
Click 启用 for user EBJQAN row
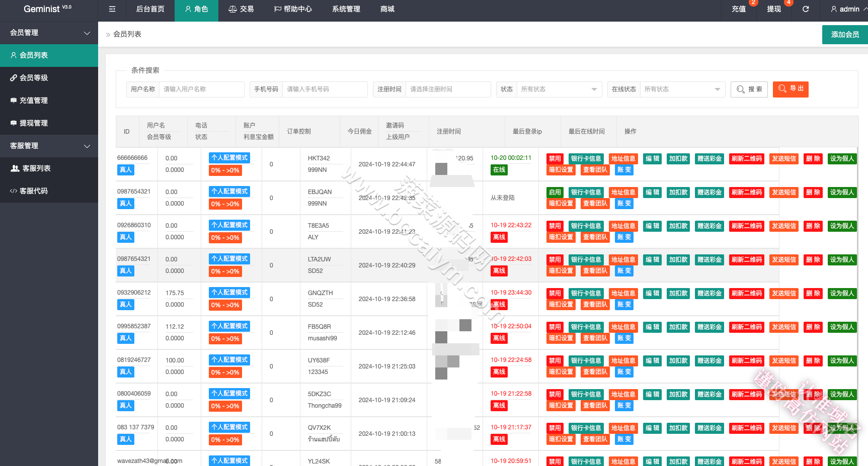pos(555,193)
